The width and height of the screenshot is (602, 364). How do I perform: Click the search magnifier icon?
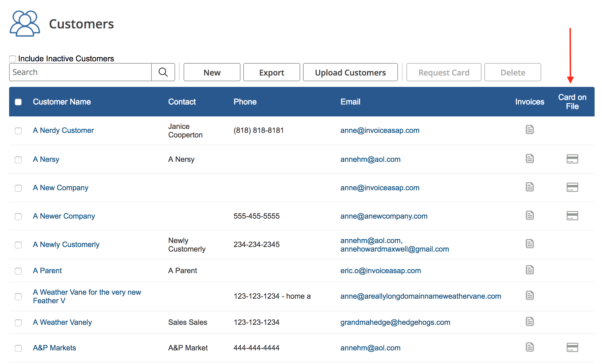[163, 72]
